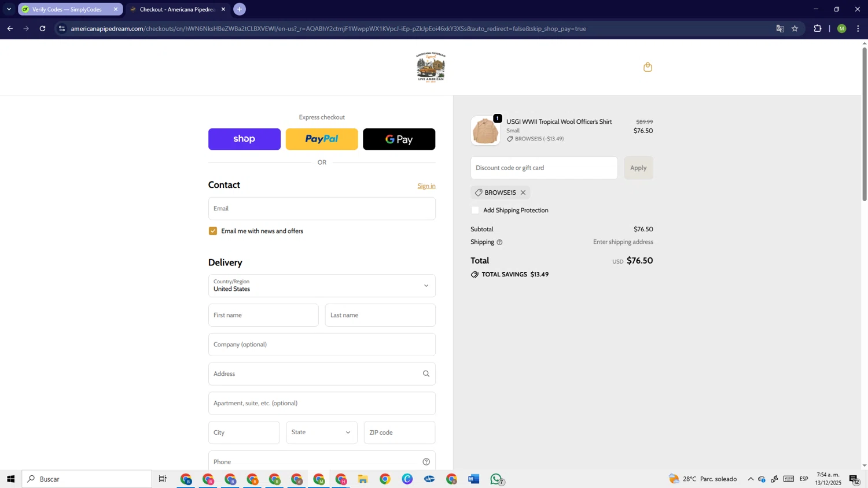The image size is (868, 488).
Task: Toggle Email me with news and offers
Action: tap(213, 231)
